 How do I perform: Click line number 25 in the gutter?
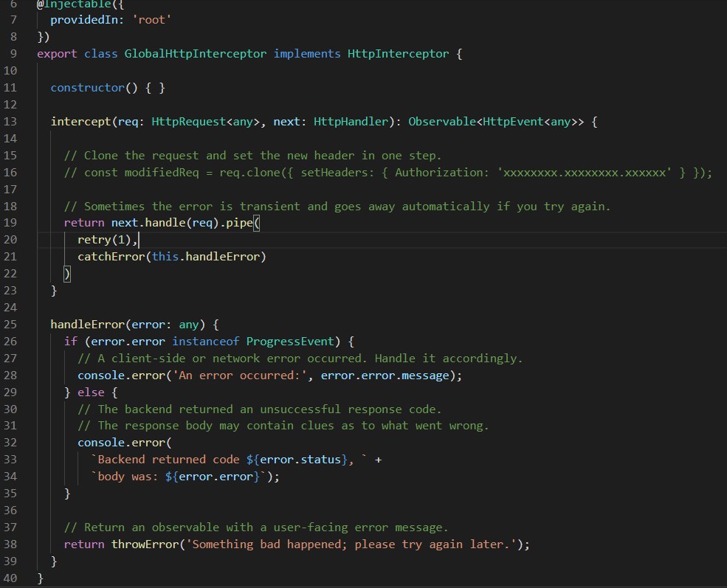click(x=10, y=325)
